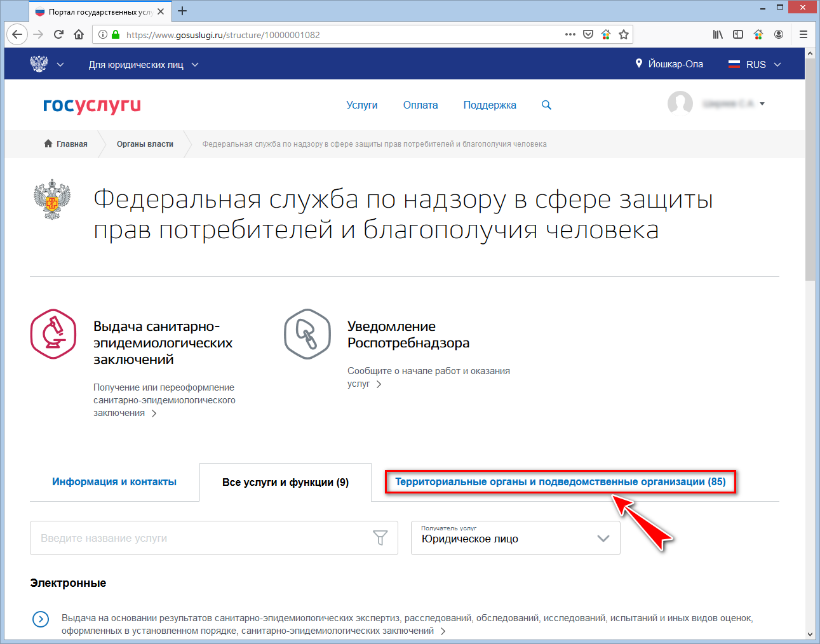Open Получение или переоформление заключения link

pyautogui.click(x=165, y=400)
